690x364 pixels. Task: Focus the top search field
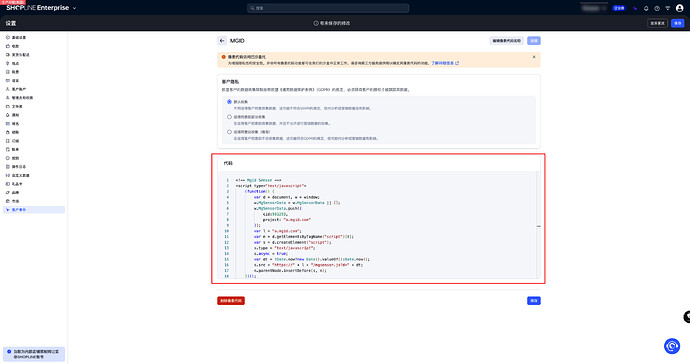[x=328, y=8]
